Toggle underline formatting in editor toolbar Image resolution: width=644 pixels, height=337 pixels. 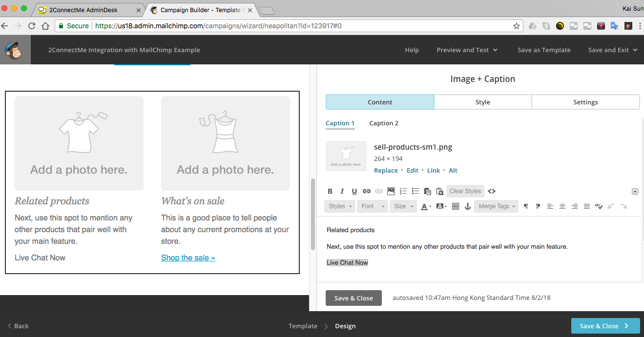(x=354, y=191)
